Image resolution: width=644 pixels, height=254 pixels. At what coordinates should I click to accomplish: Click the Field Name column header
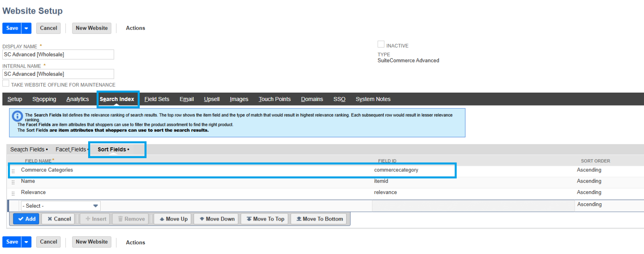(39, 161)
